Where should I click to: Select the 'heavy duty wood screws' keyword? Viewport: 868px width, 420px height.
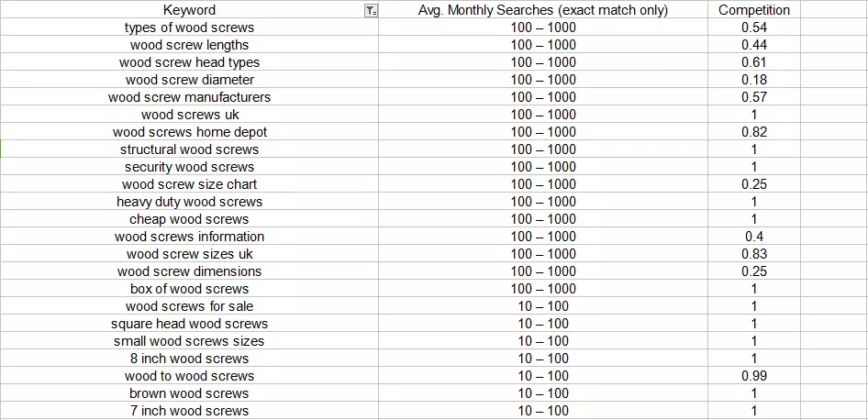[189, 202]
